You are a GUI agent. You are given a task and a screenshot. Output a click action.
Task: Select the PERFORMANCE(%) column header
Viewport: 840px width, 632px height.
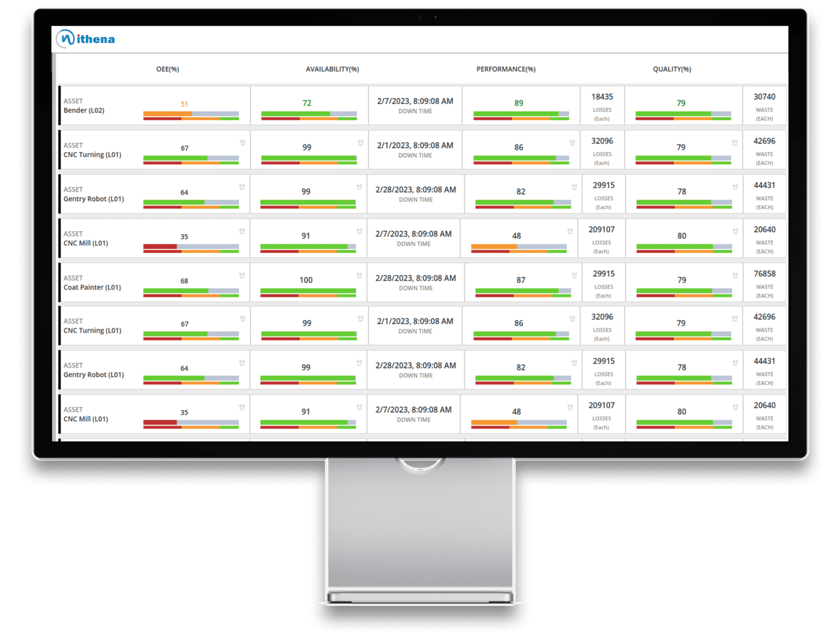coord(506,69)
